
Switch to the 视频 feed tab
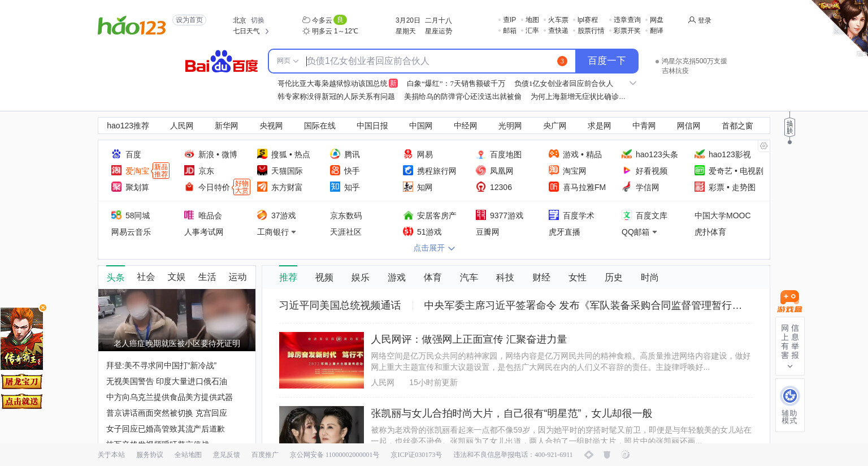(324, 277)
